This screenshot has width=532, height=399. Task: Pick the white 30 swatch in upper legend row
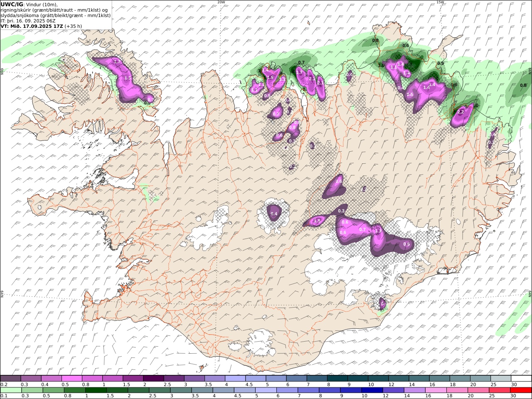click(x=521, y=379)
